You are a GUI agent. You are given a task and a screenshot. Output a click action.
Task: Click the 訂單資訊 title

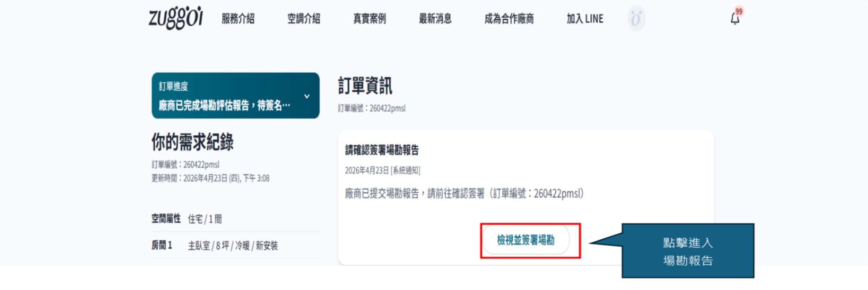point(365,85)
